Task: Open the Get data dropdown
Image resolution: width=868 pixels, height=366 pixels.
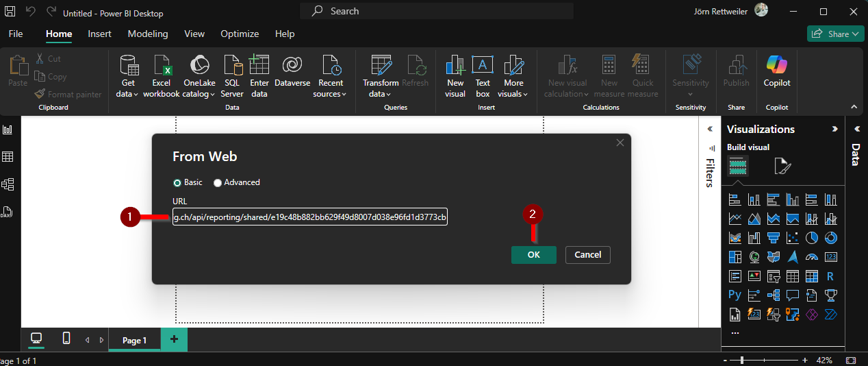Action: [x=128, y=76]
